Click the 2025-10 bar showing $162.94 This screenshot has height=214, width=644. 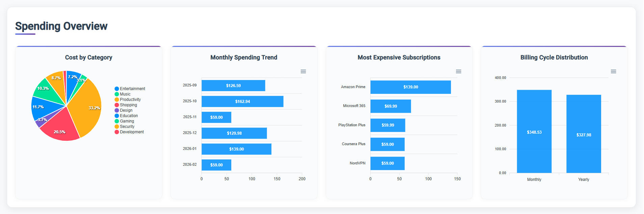[242, 102]
